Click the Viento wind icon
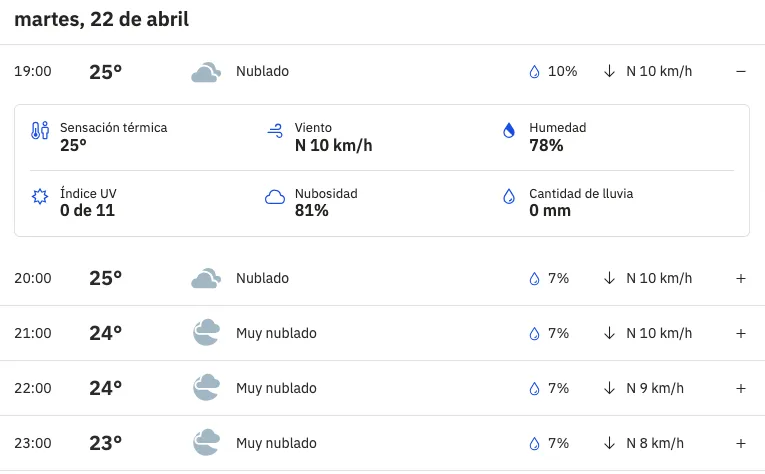This screenshot has width=765, height=474. 275,131
